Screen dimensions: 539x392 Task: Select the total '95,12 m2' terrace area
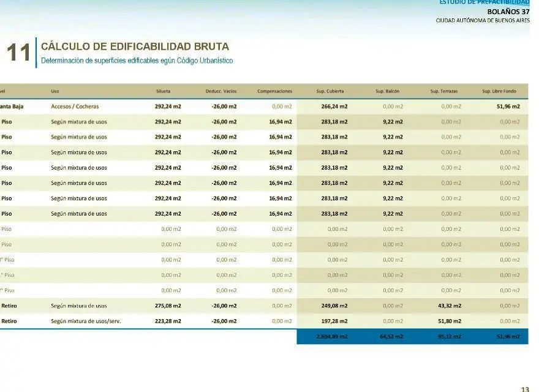pos(450,337)
